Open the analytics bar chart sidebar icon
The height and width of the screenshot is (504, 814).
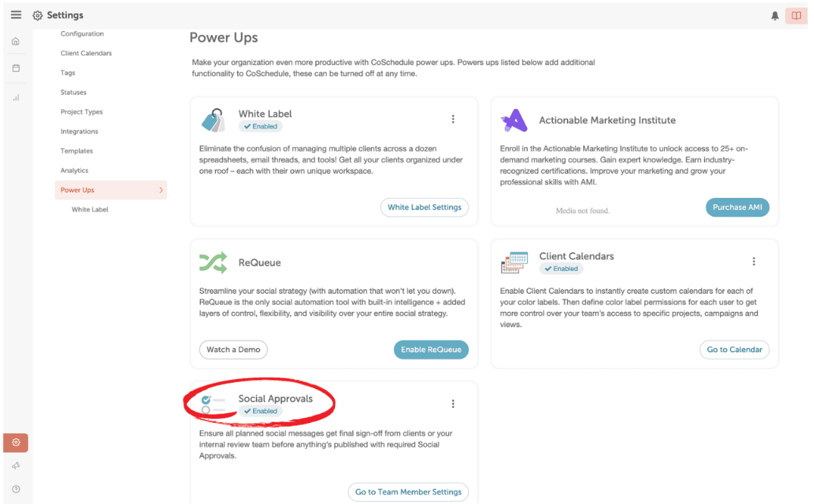(16, 98)
